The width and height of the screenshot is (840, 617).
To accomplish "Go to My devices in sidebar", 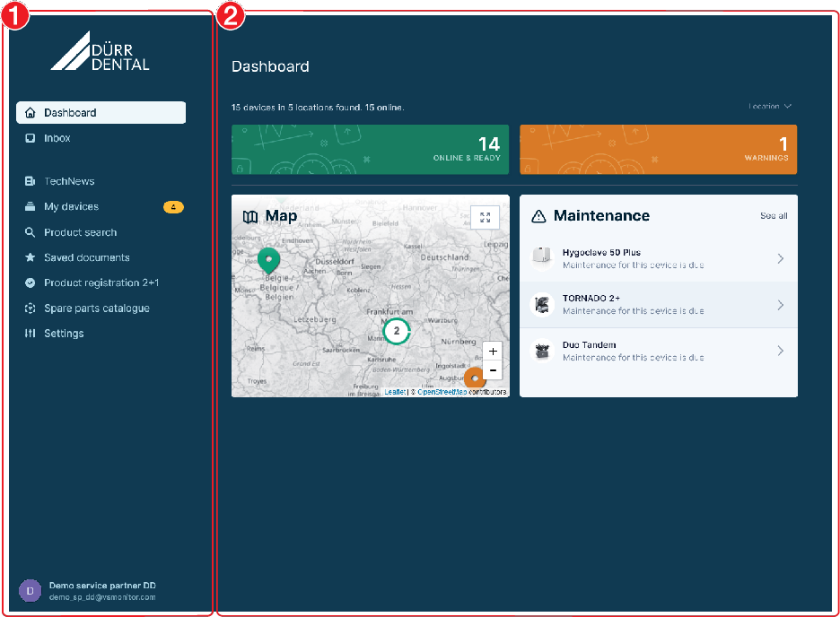I will coord(72,207).
